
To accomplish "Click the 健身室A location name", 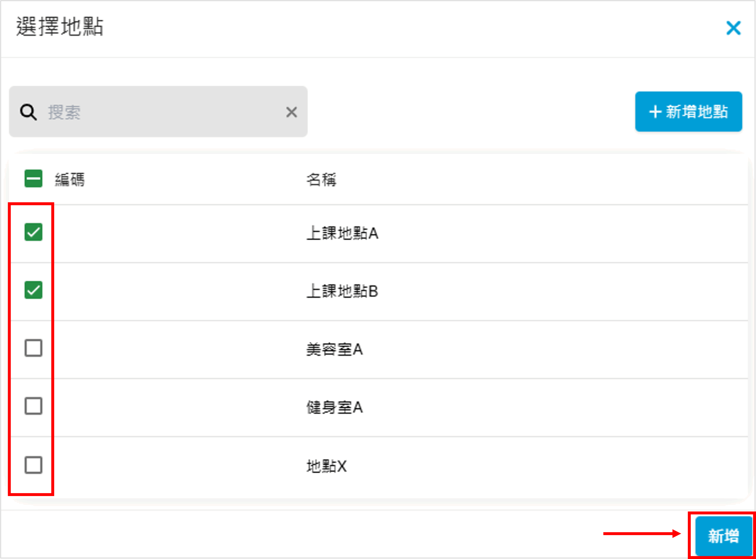I will 335,407.
